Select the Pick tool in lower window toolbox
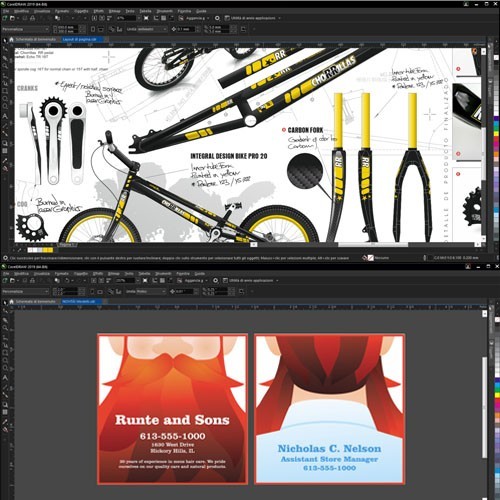Image resolution: width=500 pixels, height=500 pixels. (5, 303)
